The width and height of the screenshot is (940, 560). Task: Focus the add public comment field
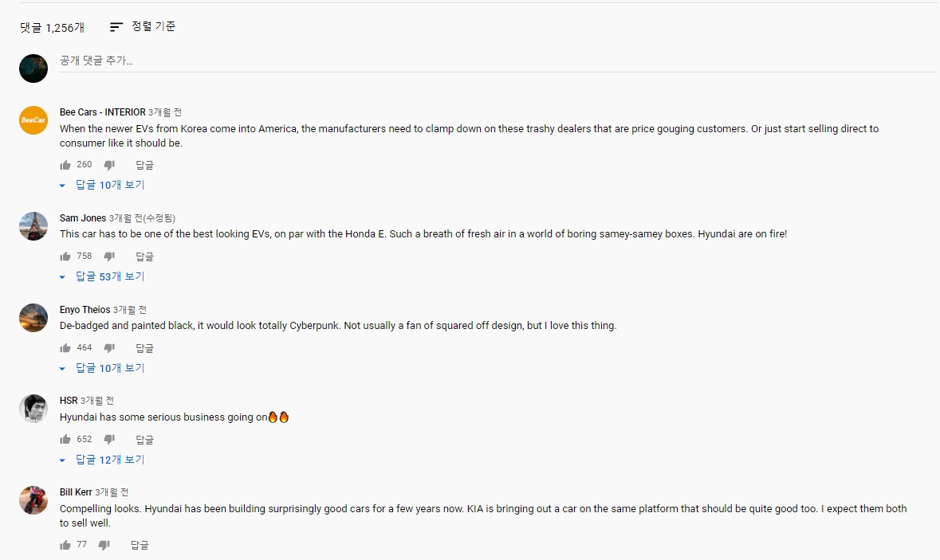[498, 61]
